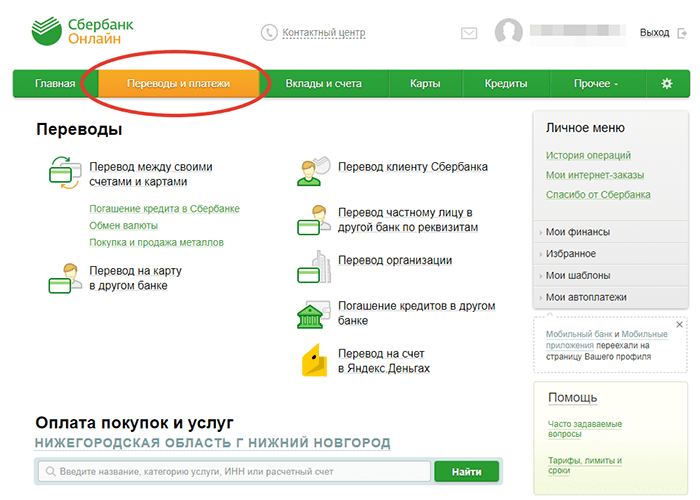Click the service search input field
Image resolution: width=700 pixels, height=500 pixels.
(x=234, y=471)
